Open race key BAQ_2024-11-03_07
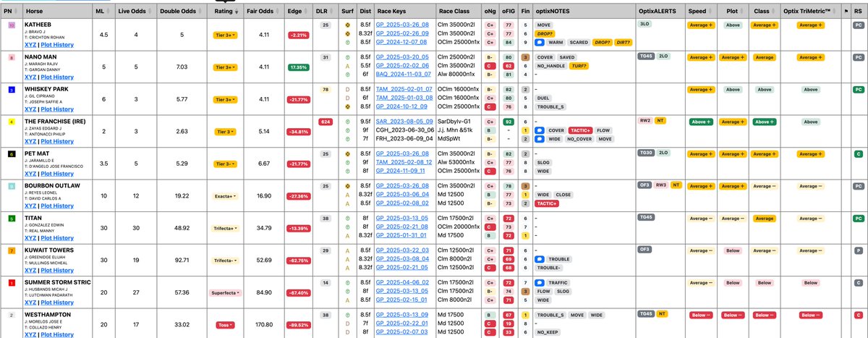868x338 pixels. (x=404, y=73)
